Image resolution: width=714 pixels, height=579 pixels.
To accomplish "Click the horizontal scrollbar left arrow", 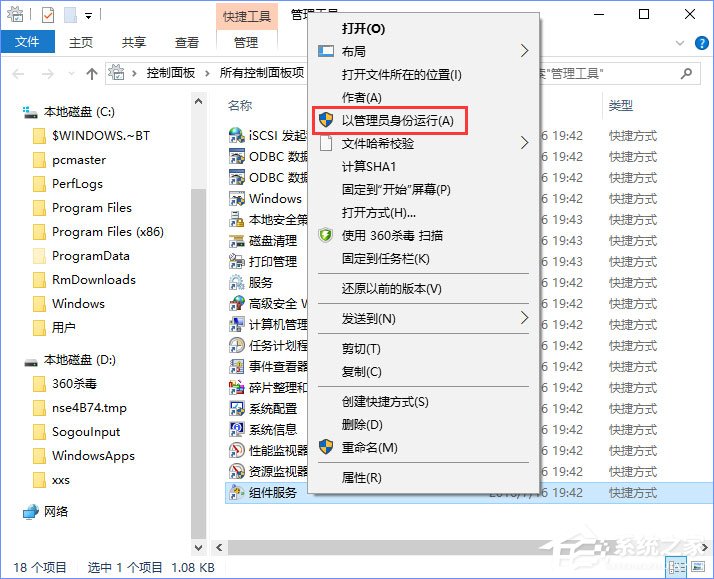I will click(219, 547).
